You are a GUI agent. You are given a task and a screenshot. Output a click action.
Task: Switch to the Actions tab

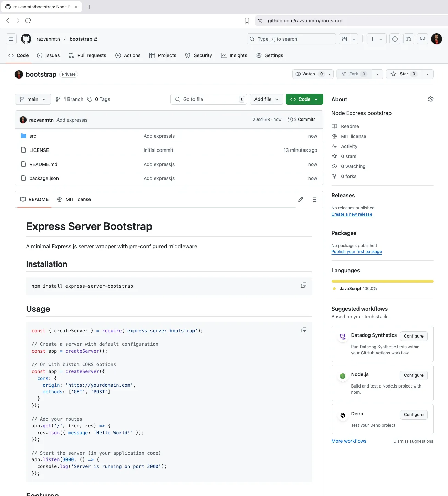click(128, 55)
